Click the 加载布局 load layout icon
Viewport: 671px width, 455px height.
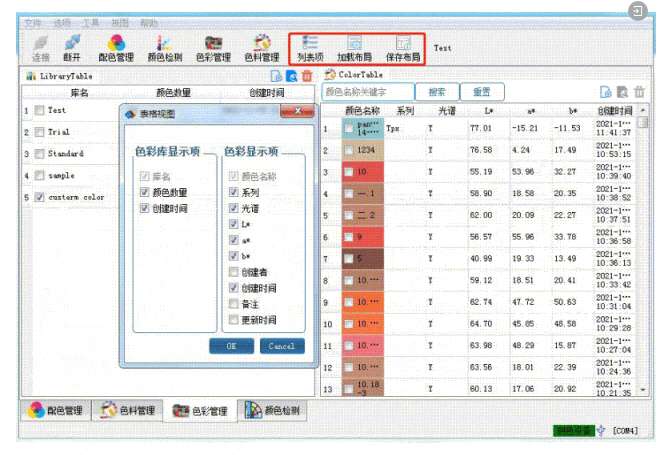355,46
